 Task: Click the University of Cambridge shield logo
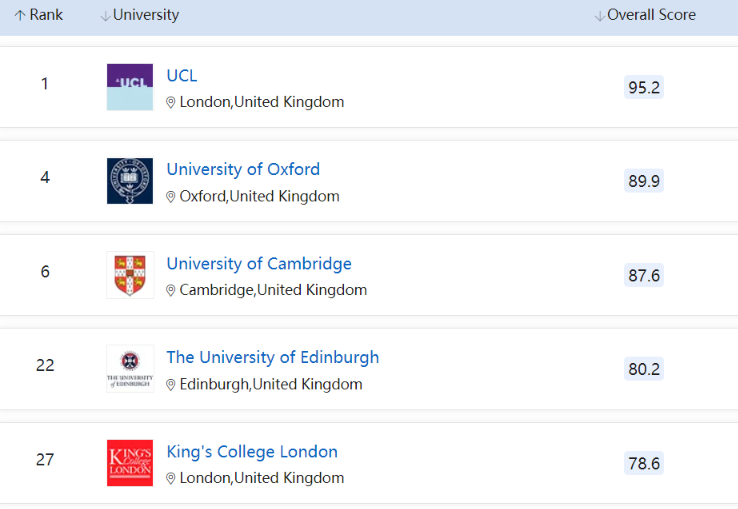130,275
